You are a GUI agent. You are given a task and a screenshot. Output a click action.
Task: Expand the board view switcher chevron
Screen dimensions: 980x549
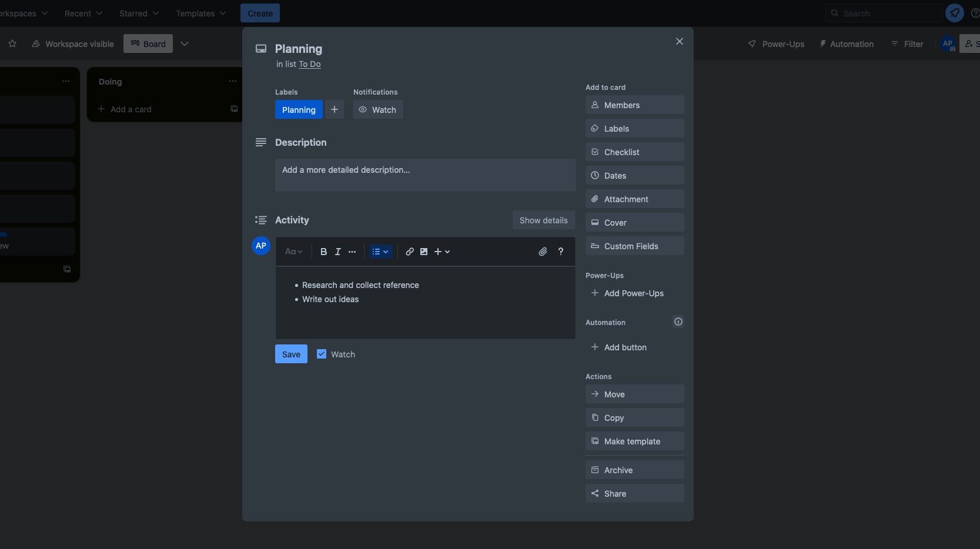[x=185, y=44]
